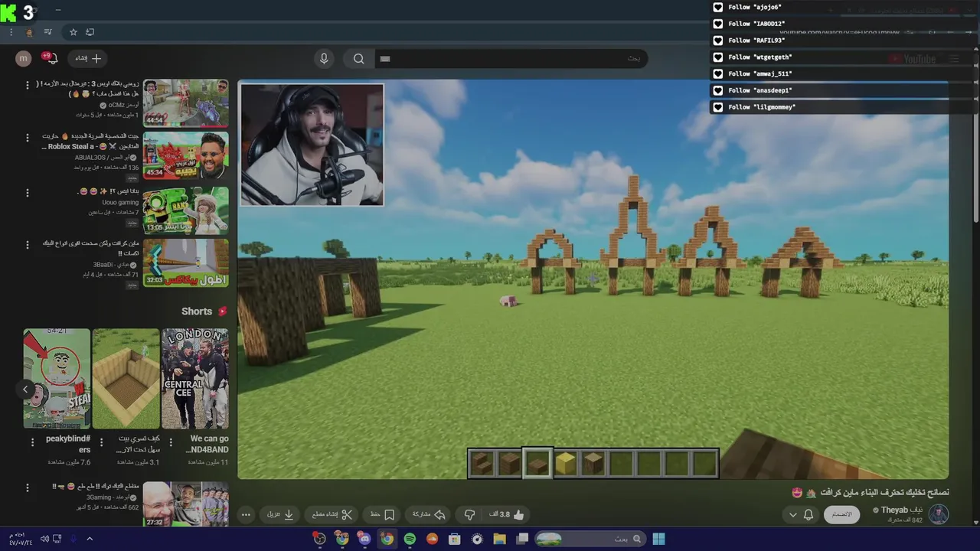Open Microsoft Store from the taskbar
Image resolution: width=980 pixels, height=551 pixels.
point(454,539)
